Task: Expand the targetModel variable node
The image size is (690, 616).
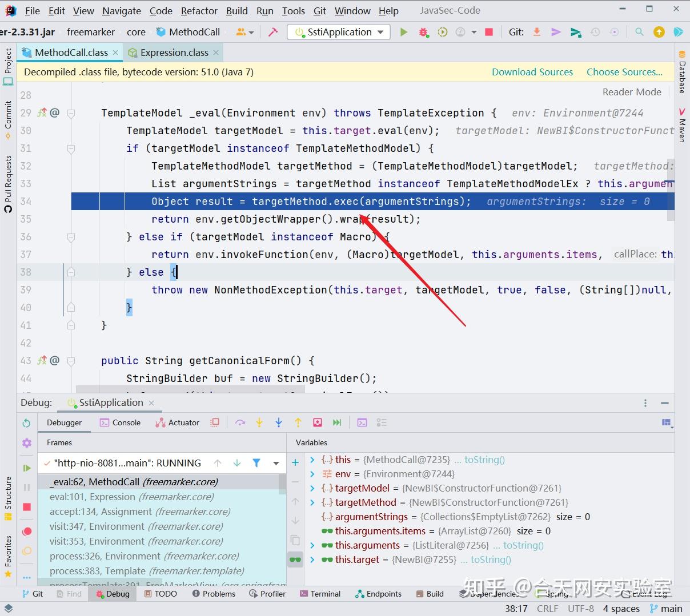Action: coord(312,488)
